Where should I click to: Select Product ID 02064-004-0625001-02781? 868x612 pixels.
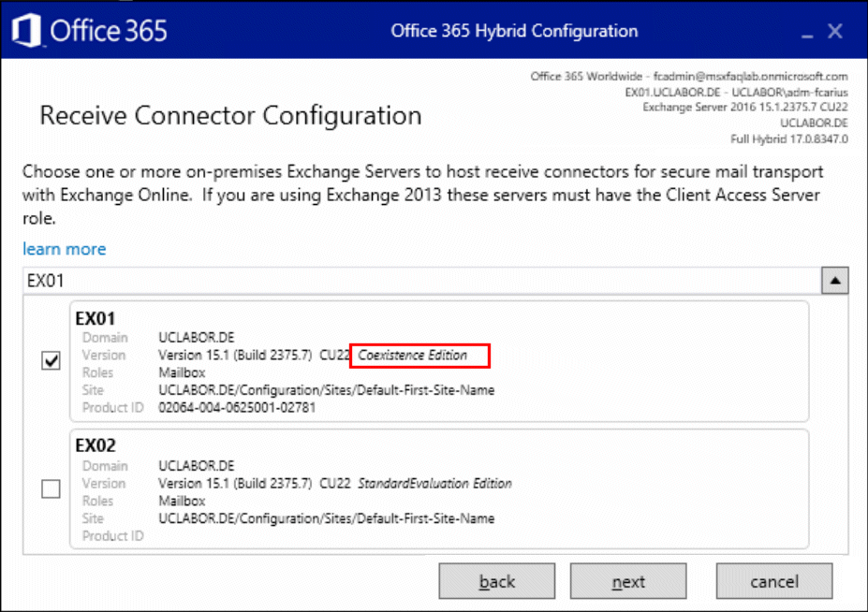point(237,408)
